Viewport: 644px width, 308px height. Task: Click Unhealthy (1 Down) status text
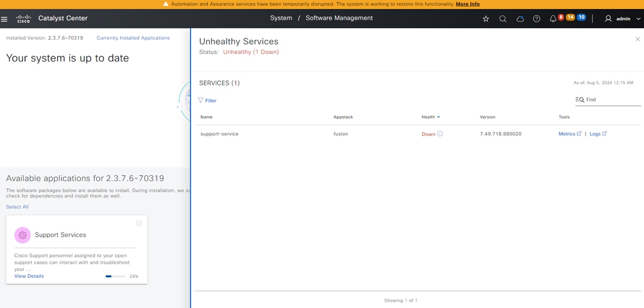[x=251, y=52]
